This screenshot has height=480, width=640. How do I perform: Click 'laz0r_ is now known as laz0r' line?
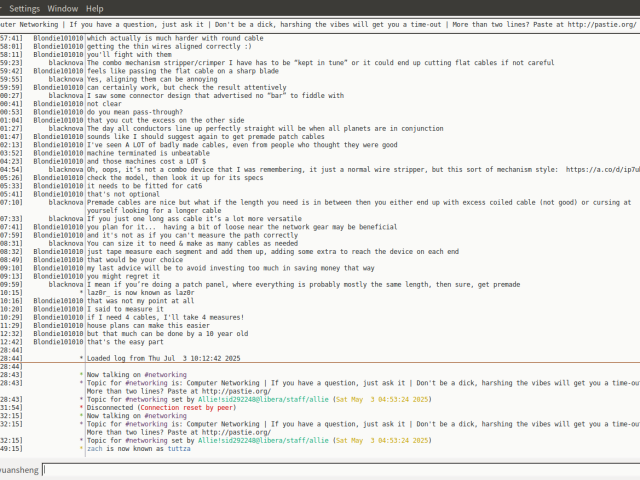[140, 293]
